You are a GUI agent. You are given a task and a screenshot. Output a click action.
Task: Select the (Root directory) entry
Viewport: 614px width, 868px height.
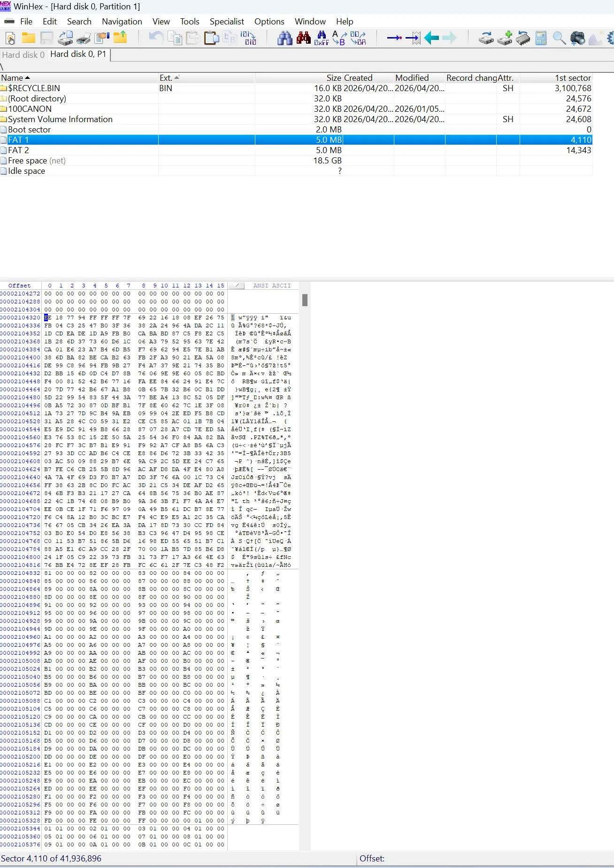point(296,99)
